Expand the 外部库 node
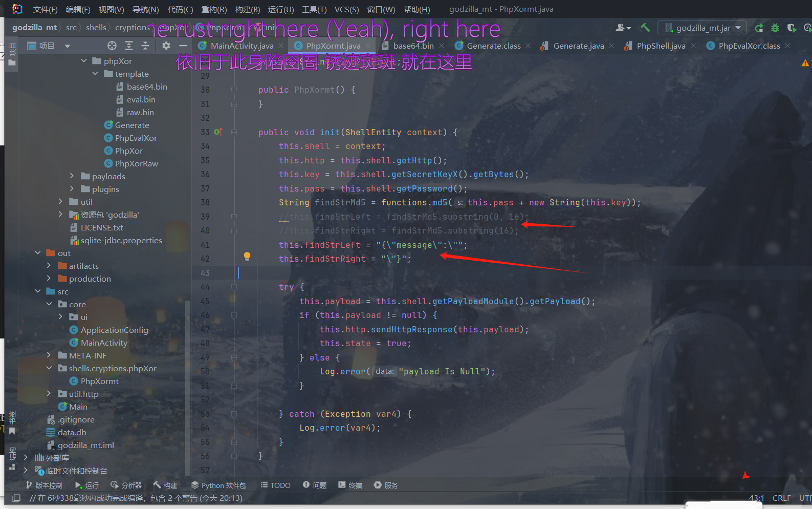 [26, 458]
